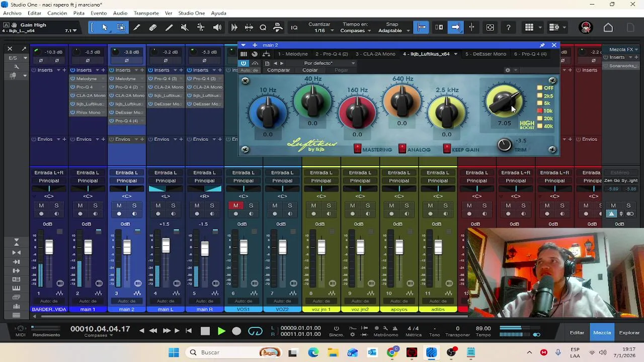
Task: Click the Mezcla view button
Action: pos(602,333)
